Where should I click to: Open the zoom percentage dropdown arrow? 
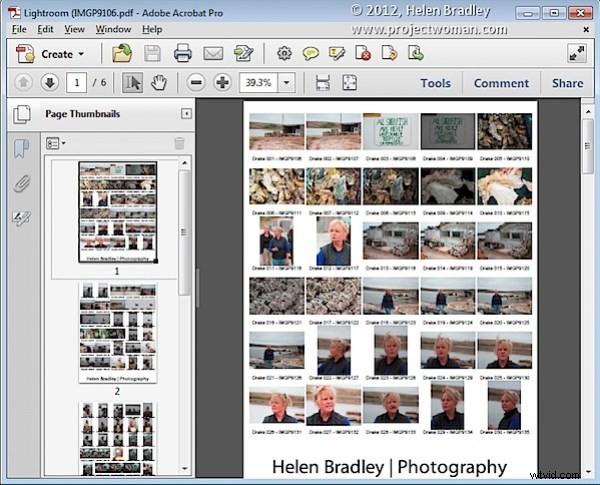(x=286, y=82)
